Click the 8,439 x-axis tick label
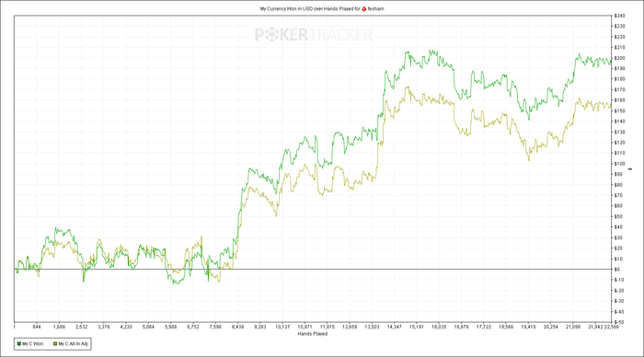 pos(237,327)
